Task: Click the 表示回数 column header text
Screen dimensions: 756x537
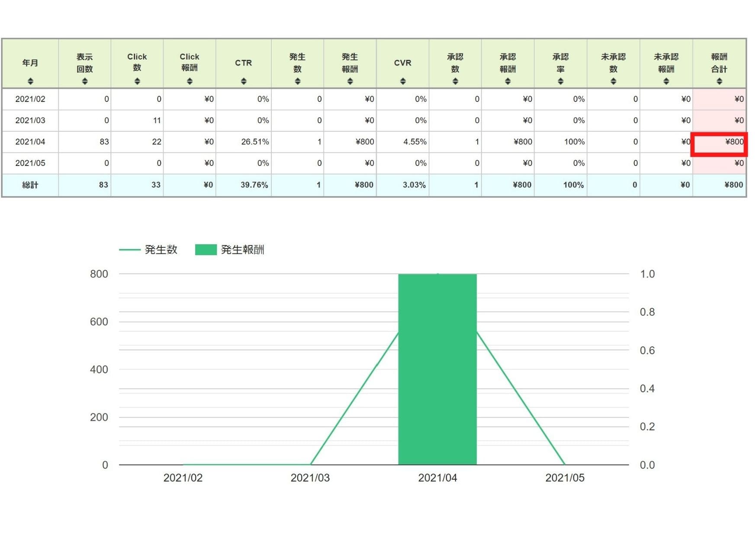Action: (x=85, y=63)
